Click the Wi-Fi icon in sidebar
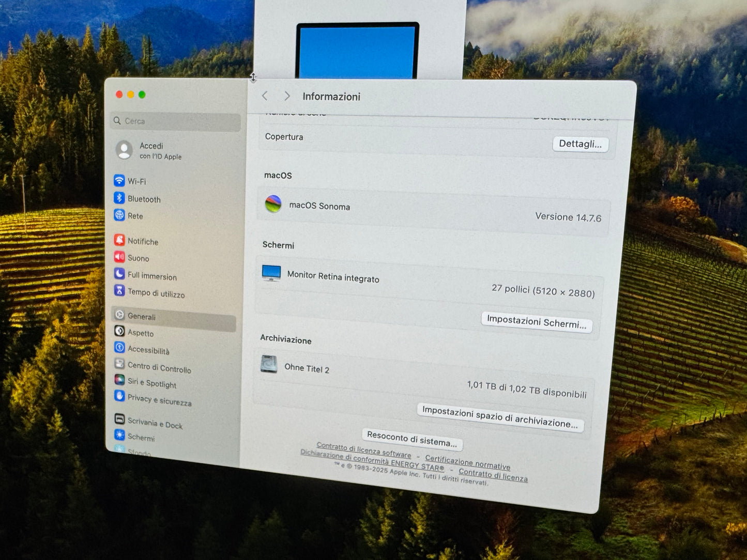 (x=119, y=180)
